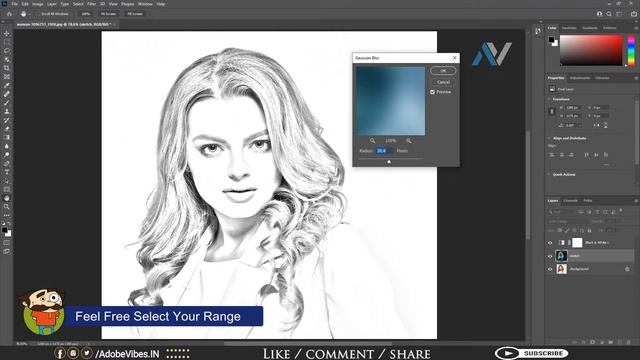This screenshot has height=360, width=640.
Task: Switch to the Adjustments tab
Action: click(580, 78)
